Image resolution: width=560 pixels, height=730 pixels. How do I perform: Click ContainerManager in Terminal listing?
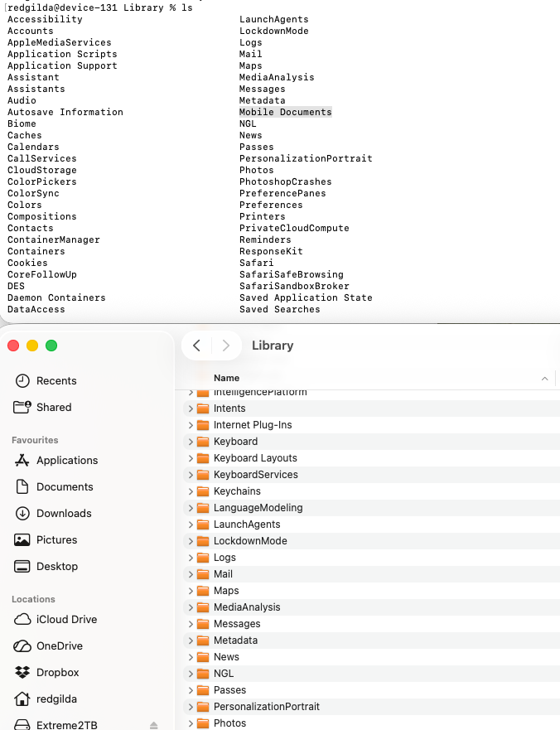click(54, 239)
